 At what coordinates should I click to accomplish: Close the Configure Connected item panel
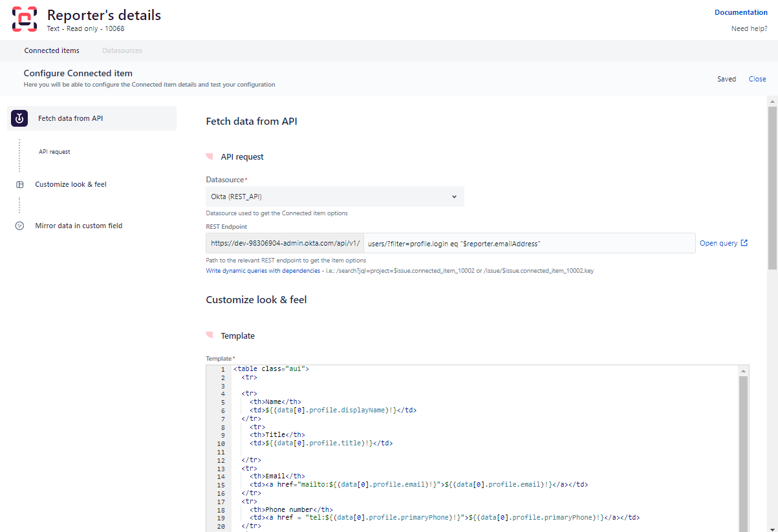click(x=757, y=79)
